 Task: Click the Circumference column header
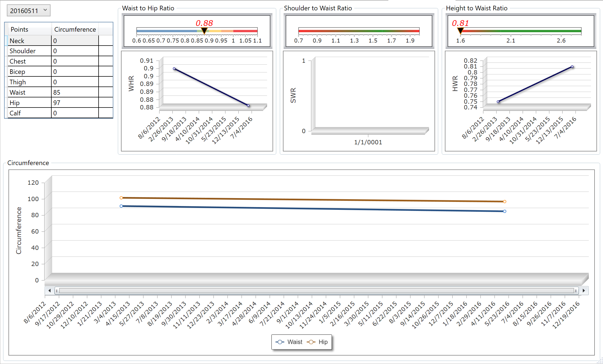(x=75, y=29)
